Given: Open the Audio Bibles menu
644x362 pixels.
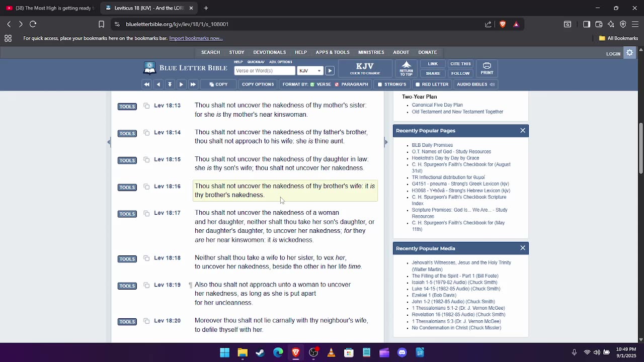Looking at the screenshot, I should (475, 84).
